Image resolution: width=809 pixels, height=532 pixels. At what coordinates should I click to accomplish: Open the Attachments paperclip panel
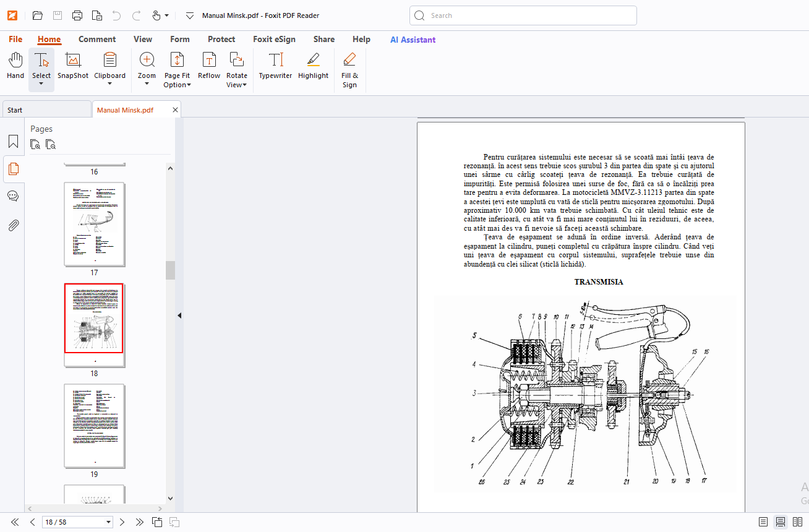13,225
